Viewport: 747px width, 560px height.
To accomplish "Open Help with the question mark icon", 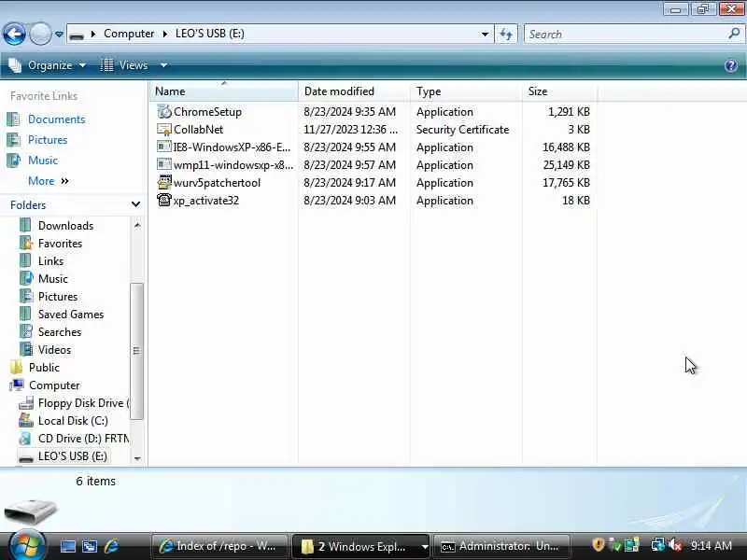I will (731, 65).
